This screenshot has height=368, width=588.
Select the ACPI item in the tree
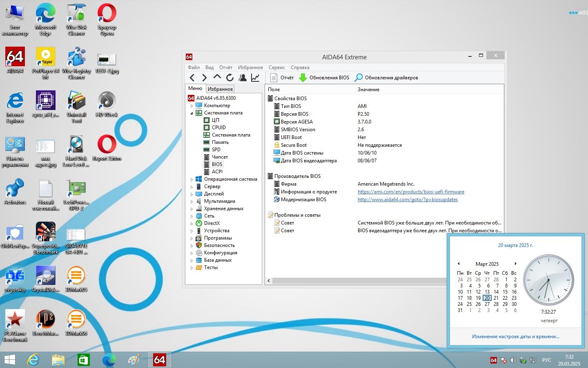(x=217, y=172)
